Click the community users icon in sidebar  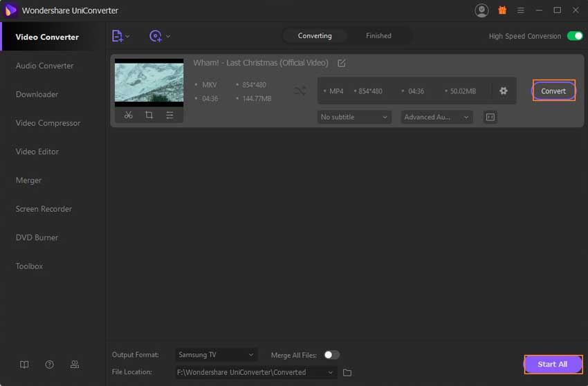(75, 365)
